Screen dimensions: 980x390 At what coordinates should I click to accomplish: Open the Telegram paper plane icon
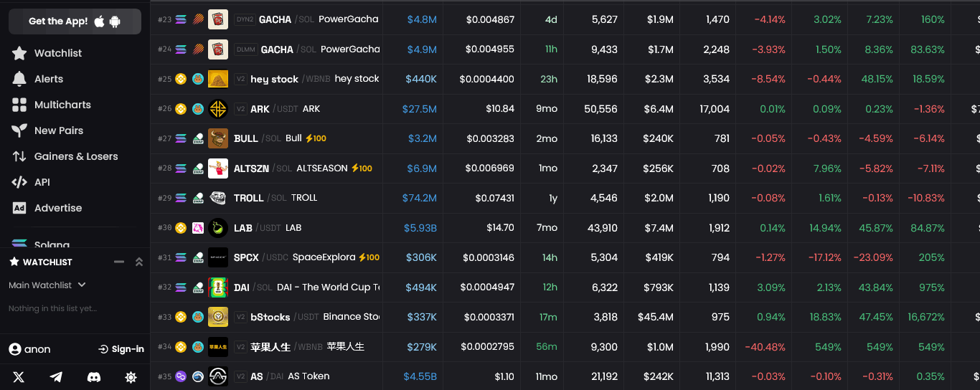[56, 377]
